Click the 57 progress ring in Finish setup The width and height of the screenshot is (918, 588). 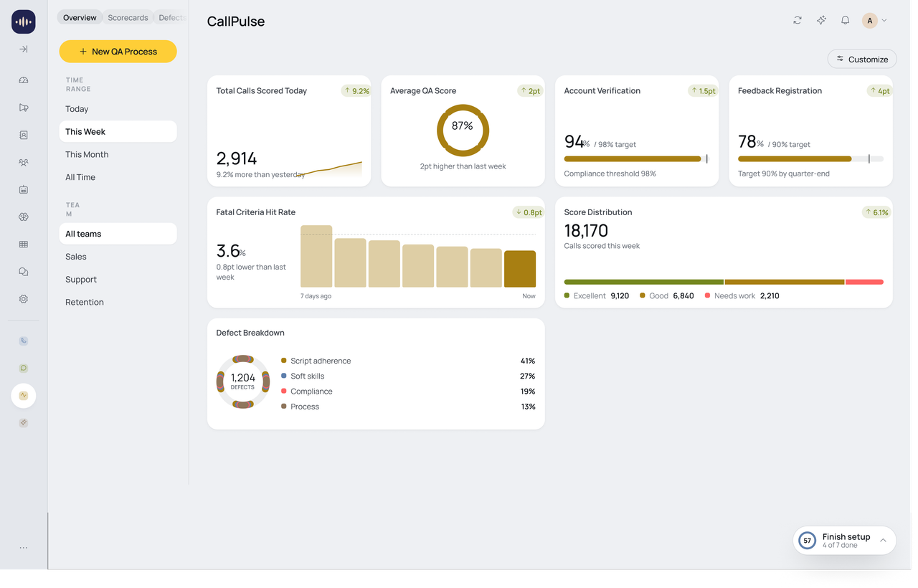(x=808, y=541)
